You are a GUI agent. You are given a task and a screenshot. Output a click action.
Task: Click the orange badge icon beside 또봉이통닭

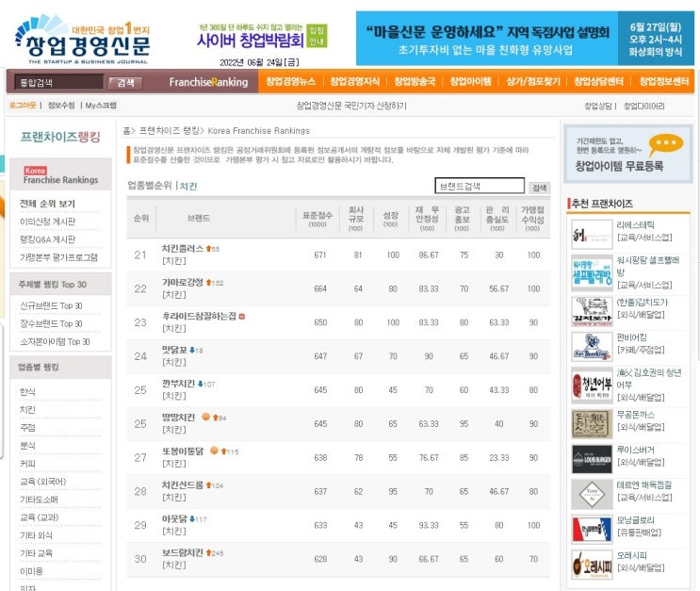pos(214,451)
